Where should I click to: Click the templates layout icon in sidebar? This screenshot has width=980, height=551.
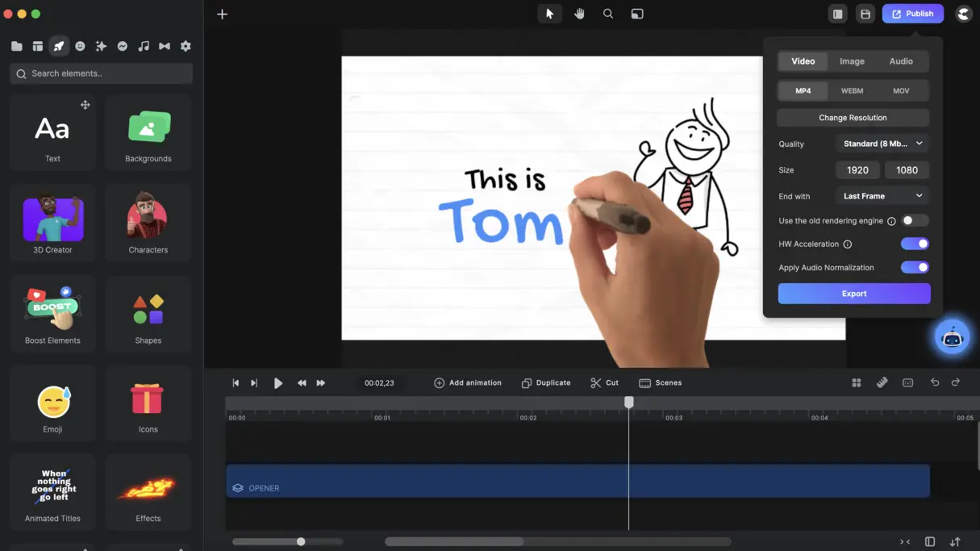[x=37, y=46]
